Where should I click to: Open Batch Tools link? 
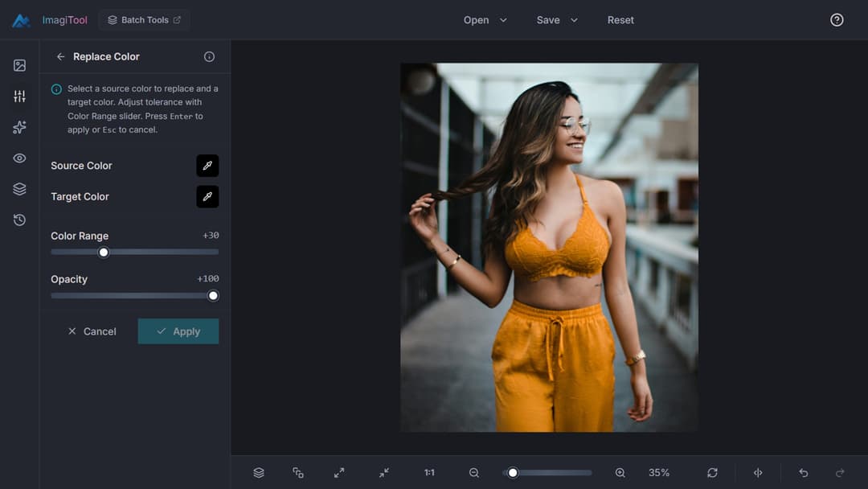point(144,20)
